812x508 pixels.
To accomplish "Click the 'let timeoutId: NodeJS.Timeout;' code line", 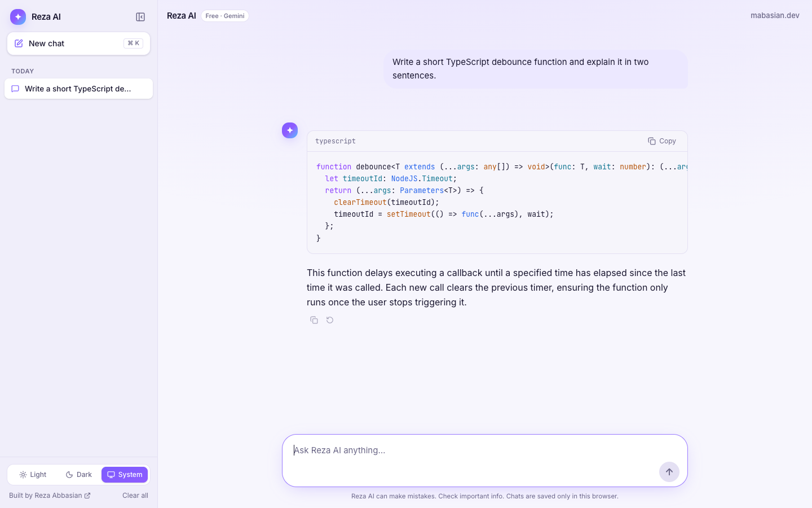I will click(x=391, y=178).
